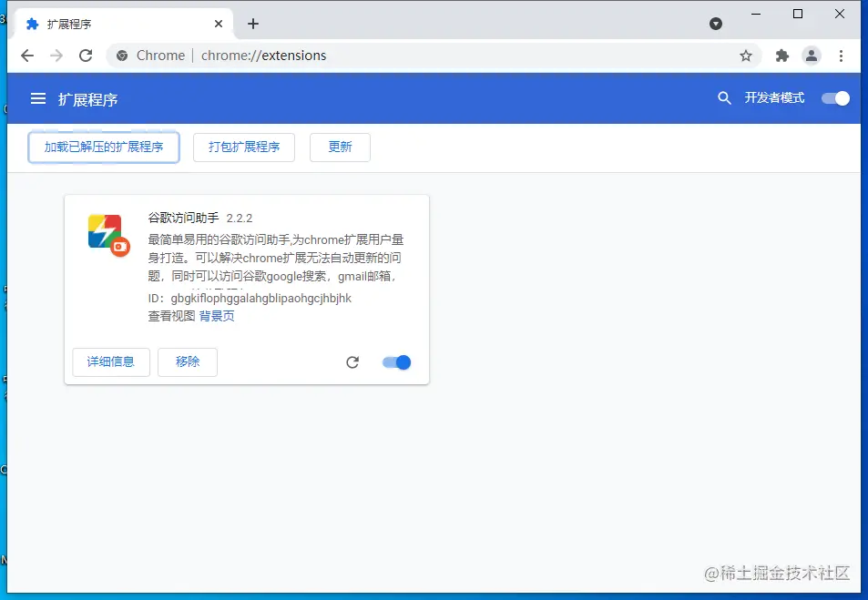Open the 背景页 link
The width and height of the screenshot is (868, 600).
point(217,316)
